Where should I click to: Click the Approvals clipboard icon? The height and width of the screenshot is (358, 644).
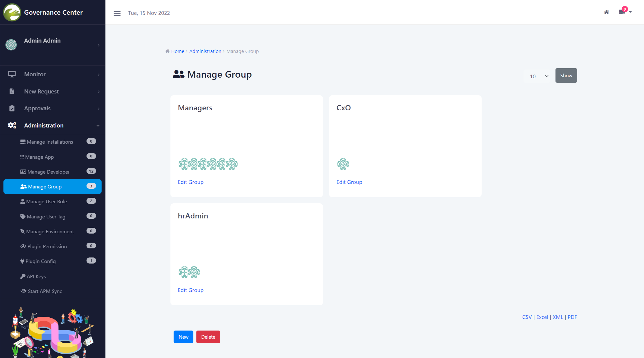tap(12, 108)
